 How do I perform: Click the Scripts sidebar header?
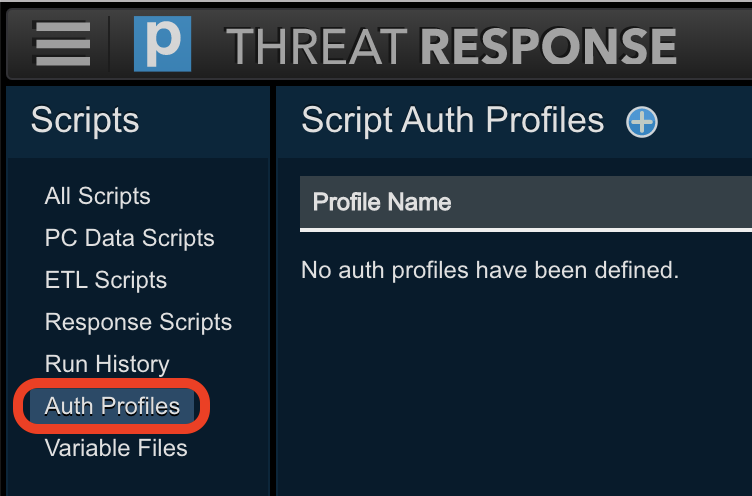click(x=85, y=120)
